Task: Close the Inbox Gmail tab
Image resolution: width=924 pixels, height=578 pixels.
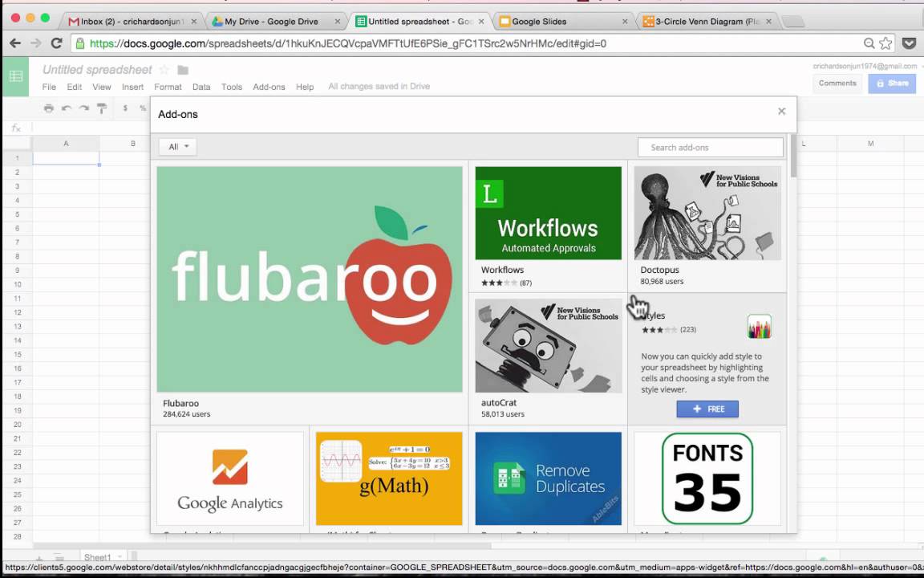Action: (x=194, y=21)
